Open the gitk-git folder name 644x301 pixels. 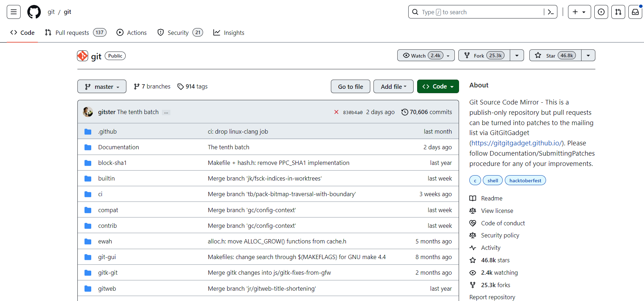tap(108, 273)
